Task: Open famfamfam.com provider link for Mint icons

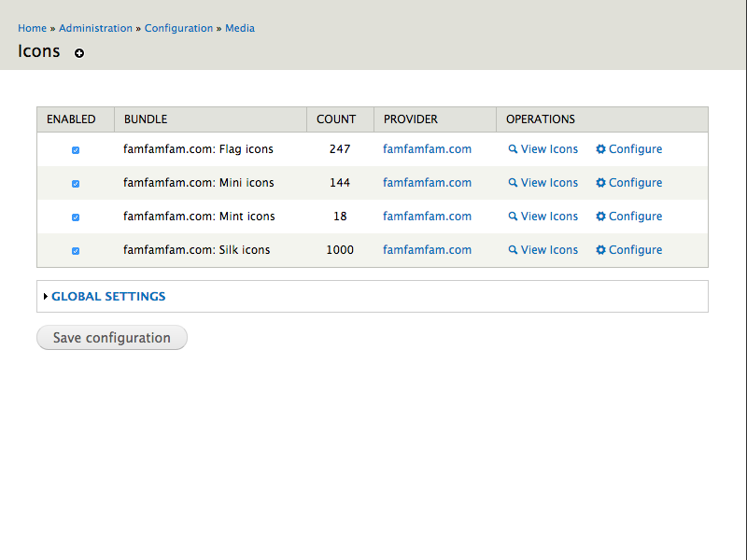Action: (427, 217)
